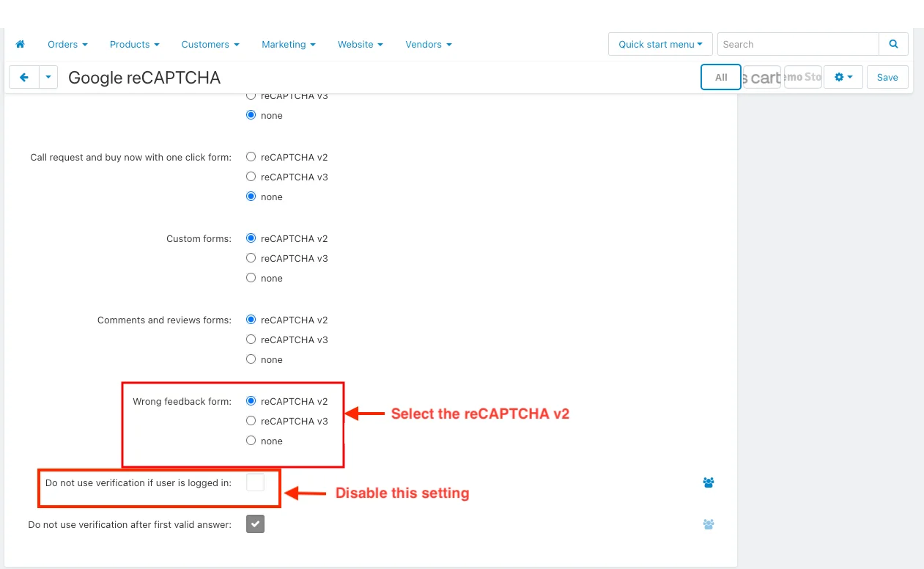Expand the Orders menu
Image resolution: width=924 pixels, height=569 pixels.
(67, 45)
